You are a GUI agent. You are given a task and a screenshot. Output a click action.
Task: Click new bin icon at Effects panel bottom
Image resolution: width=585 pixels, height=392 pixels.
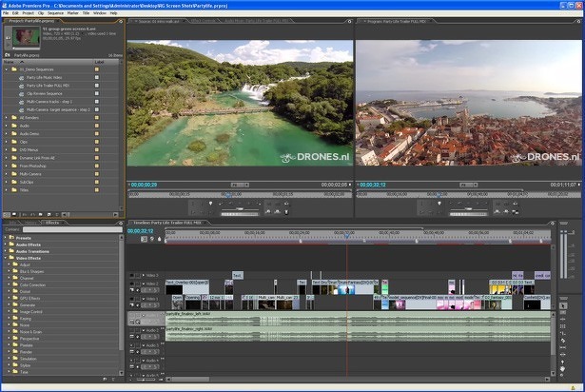click(x=107, y=380)
